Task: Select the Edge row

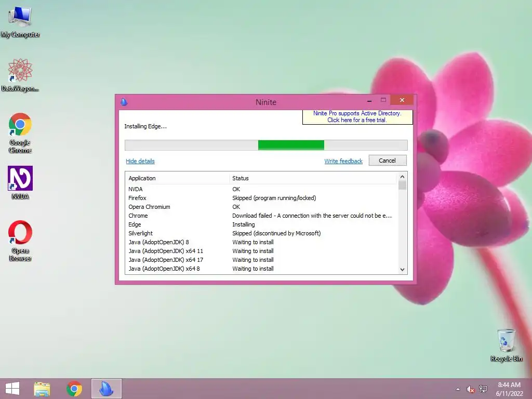Action: (261, 224)
